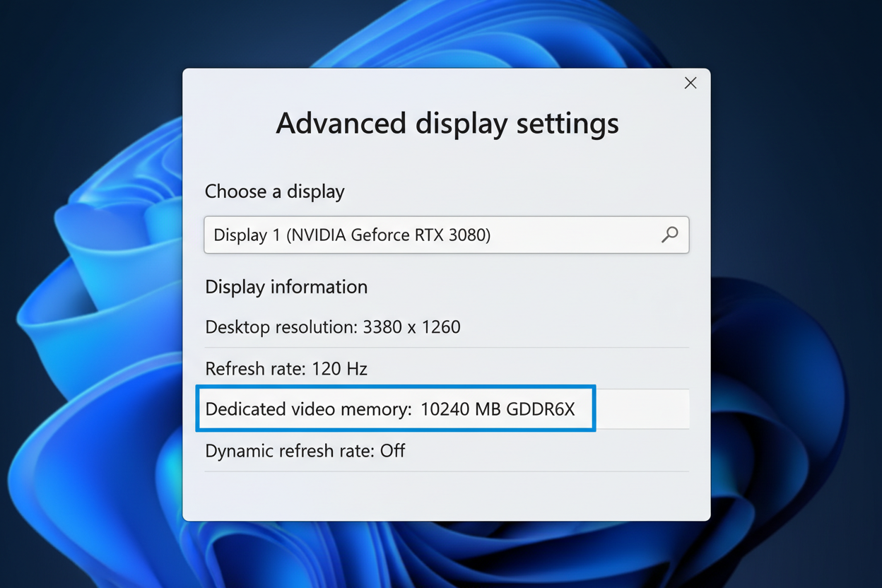This screenshot has width=882, height=588.
Task: Click the desktop wallpaper right of the dialog
Action: 792,318
